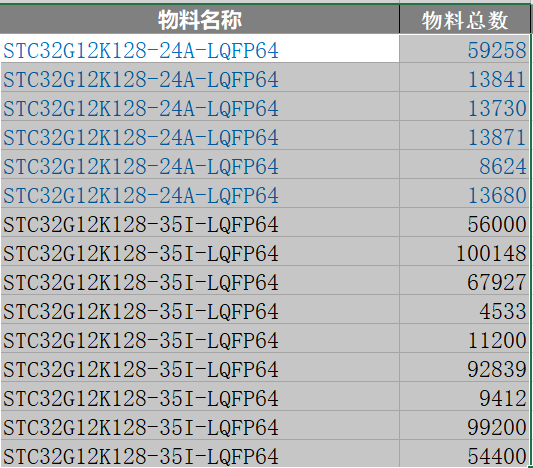The image size is (533, 468).
Task: Click the cell showing 13841
Action: pos(464,77)
